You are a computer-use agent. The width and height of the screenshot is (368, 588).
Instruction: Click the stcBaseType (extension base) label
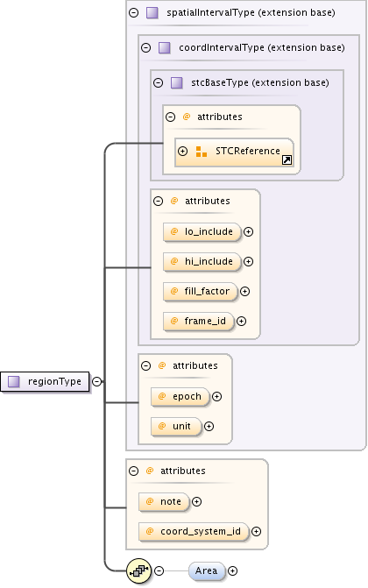tap(260, 82)
